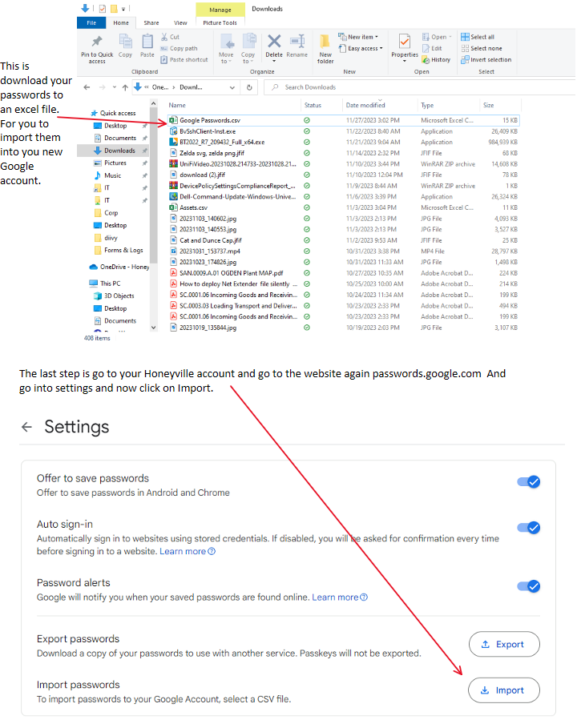This screenshot has width=577, height=728.
Task: Open the File ribbon tab
Action: (91, 22)
